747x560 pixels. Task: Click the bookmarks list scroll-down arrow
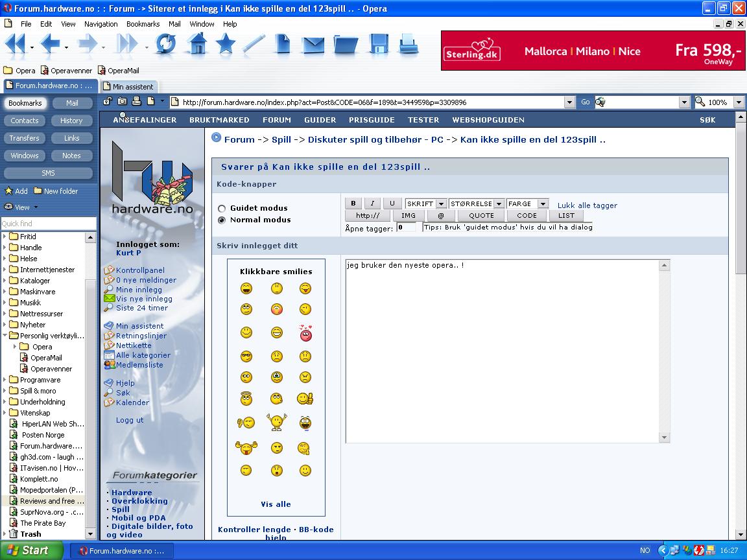point(91,534)
